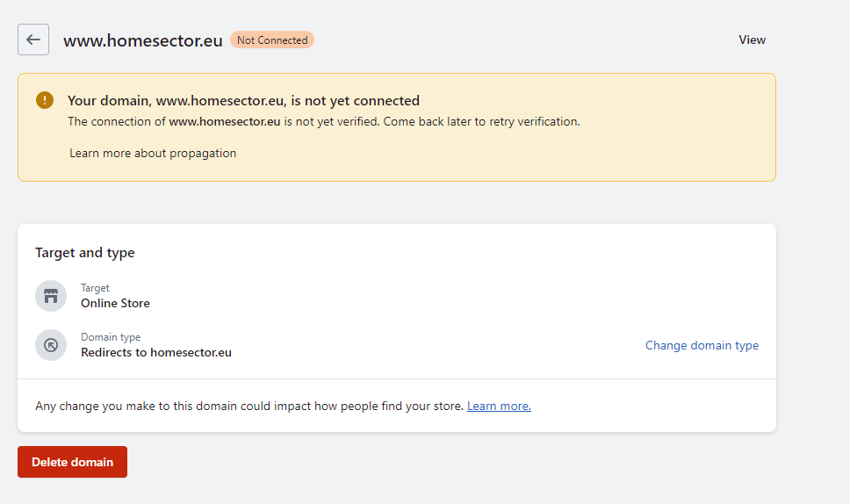
Task: Click Change domain type link
Action: (702, 345)
